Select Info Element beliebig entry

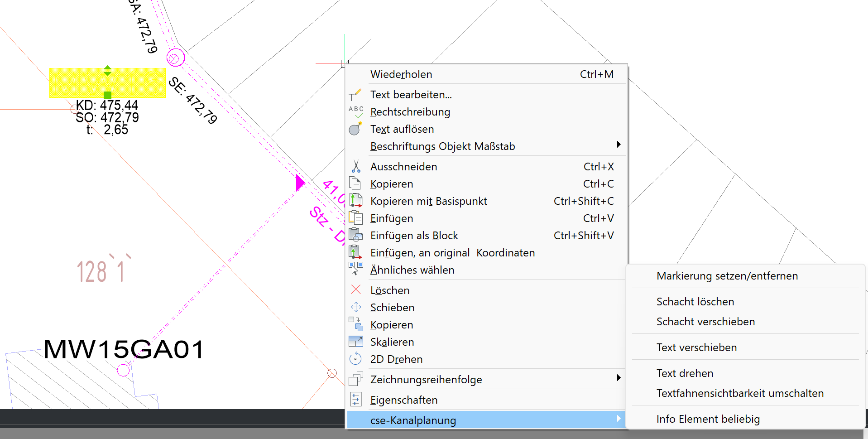click(x=708, y=419)
